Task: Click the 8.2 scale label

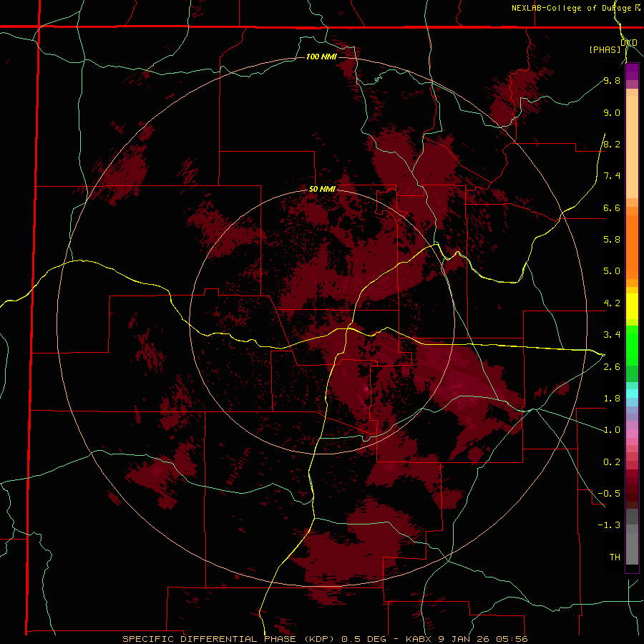Action: (612, 144)
